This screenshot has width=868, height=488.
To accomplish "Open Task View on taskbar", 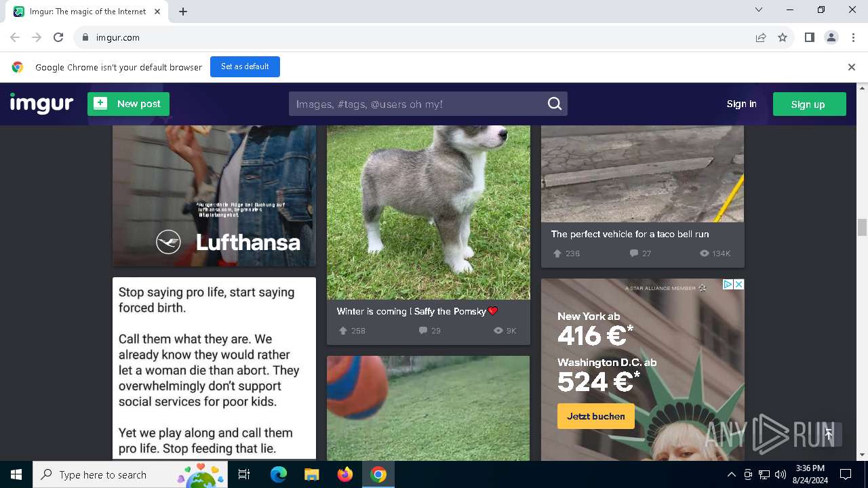I will 244,474.
